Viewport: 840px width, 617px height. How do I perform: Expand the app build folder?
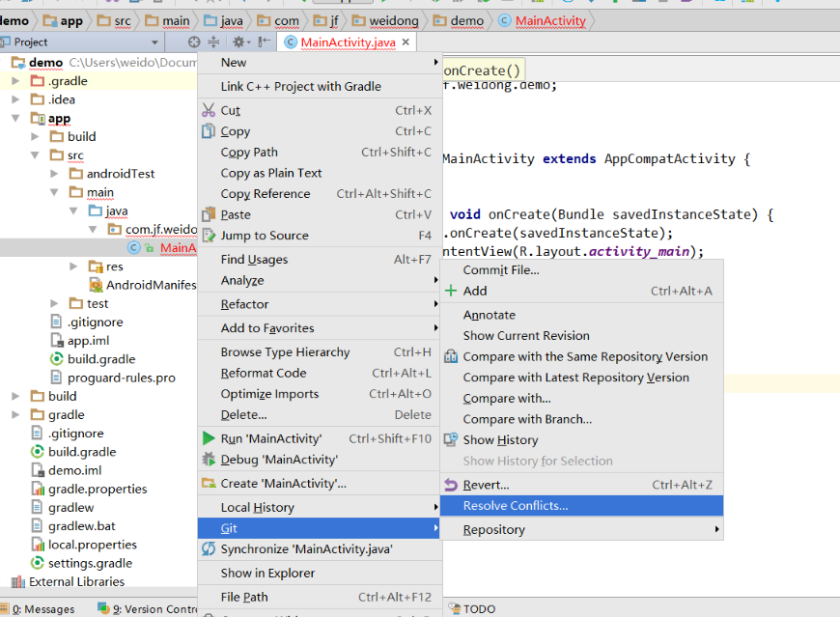(35, 136)
